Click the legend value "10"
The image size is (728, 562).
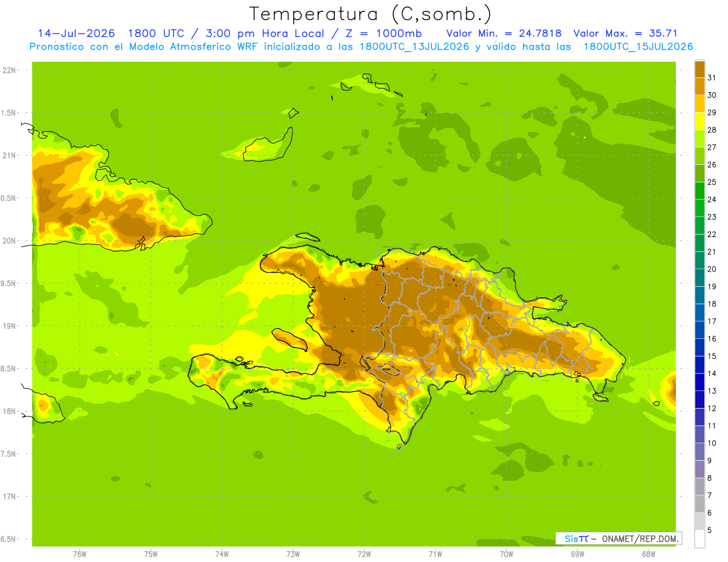pos(712,443)
